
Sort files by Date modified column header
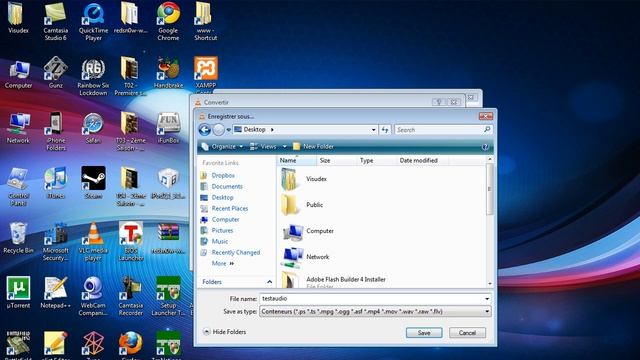click(x=423, y=160)
